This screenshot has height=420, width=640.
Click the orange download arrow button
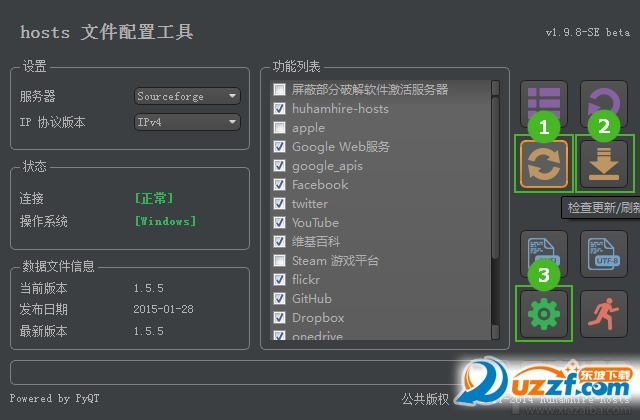click(x=604, y=164)
